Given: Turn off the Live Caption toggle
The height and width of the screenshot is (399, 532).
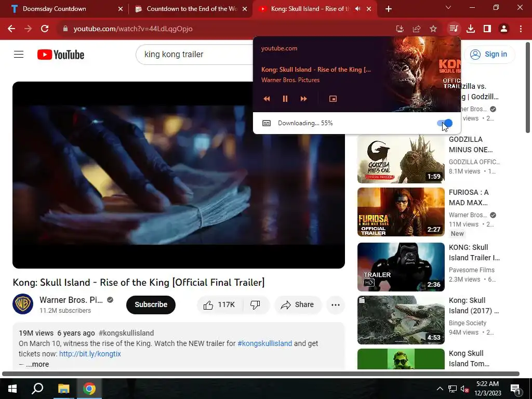Looking at the screenshot, I should pyautogui.click(x=445, y=123).
